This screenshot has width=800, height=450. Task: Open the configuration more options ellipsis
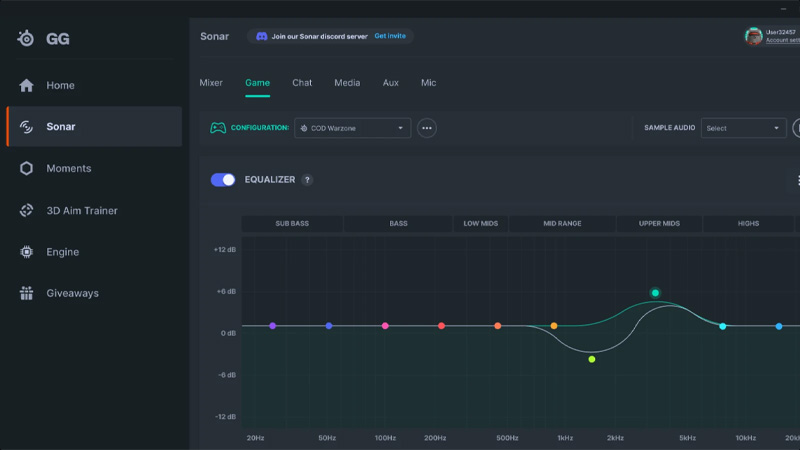(x=427, y=128)
